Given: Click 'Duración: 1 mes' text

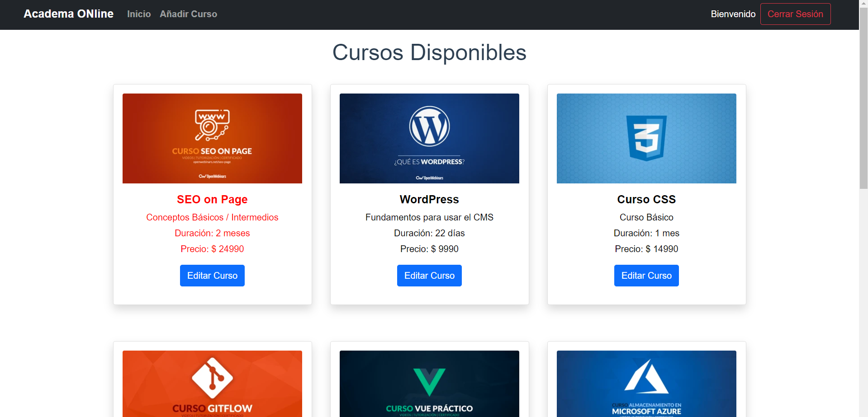Looking at the screenshot, I should pos(646,233).
